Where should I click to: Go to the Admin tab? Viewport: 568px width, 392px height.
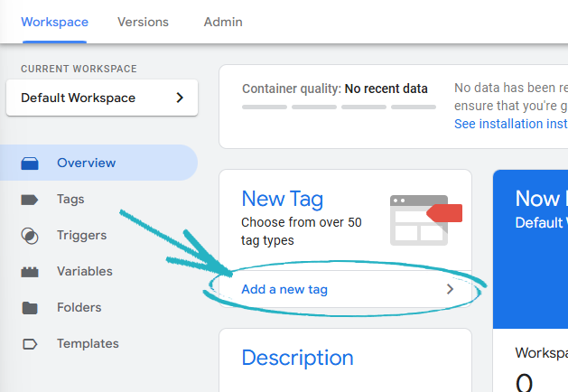[x=223, y=22]
